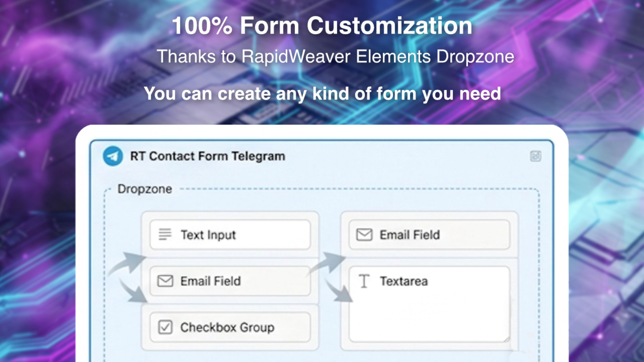Click the T icon in Textarea
This screenshot has height=362, width=644.
364,281
